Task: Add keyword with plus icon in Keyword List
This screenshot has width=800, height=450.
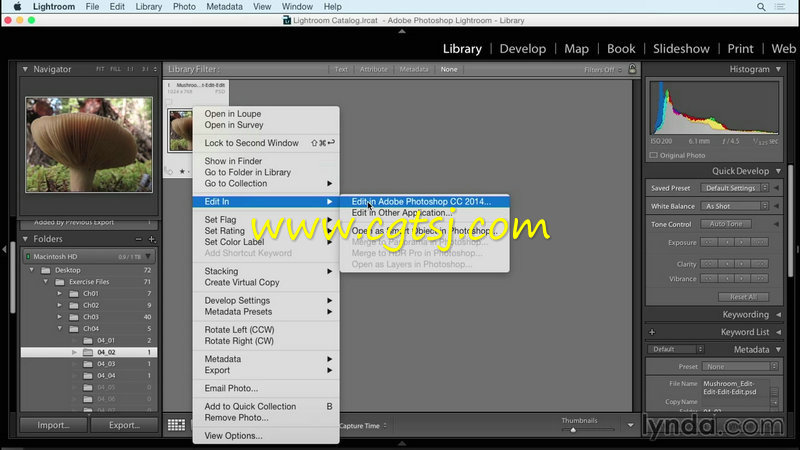Action: pos(652,332)
